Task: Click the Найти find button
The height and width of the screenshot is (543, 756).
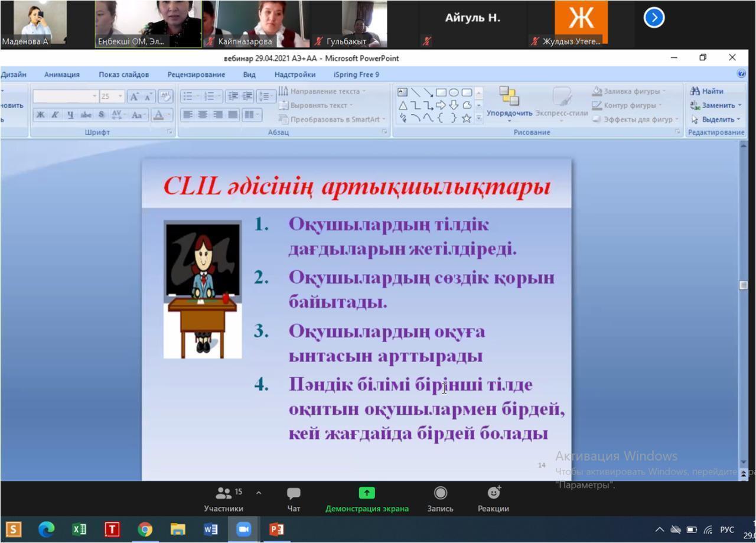Action: [x=707, y=91]
